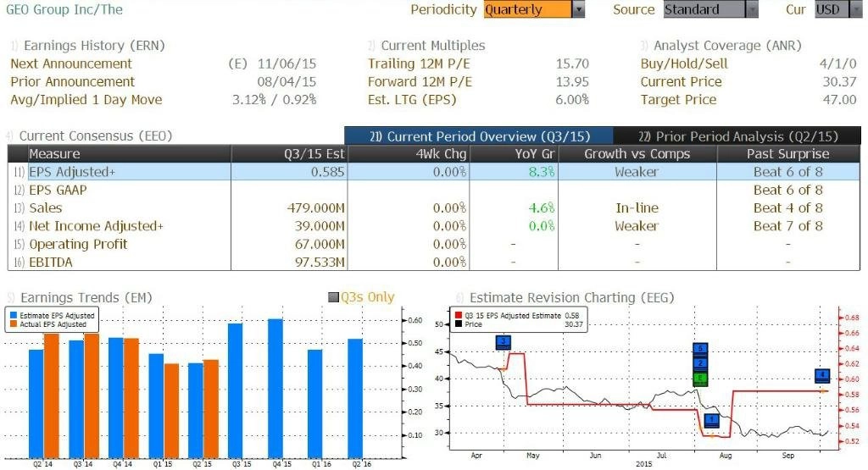Open Earnings History (ERN) section
Screen dimensions: 868x470
click(94, 46)
